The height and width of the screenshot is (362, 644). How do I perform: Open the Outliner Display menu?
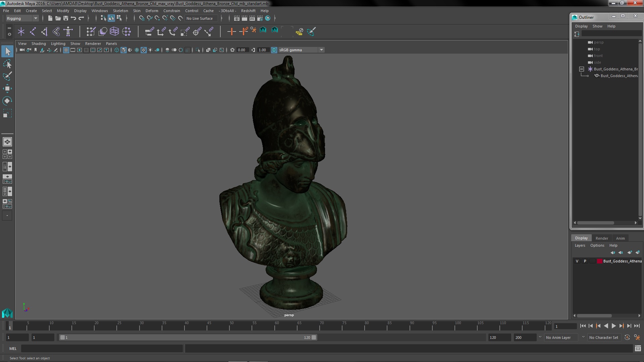[x=581, y=26]
